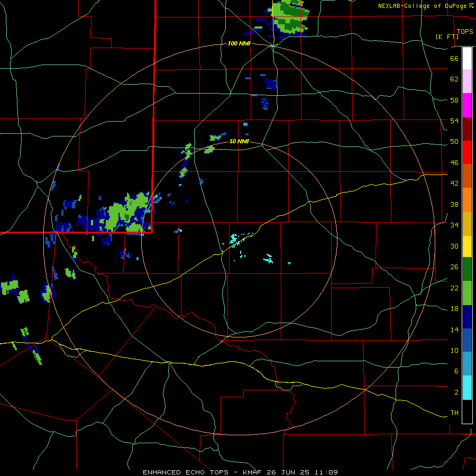The image size is (476, 476).
Task: Select the light pink swatch in the legend
Action: click(467, 81)
